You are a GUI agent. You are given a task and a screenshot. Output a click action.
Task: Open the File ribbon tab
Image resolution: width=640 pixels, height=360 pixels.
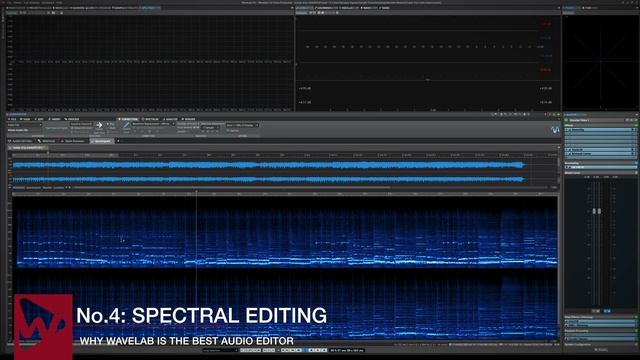[13, 119]
